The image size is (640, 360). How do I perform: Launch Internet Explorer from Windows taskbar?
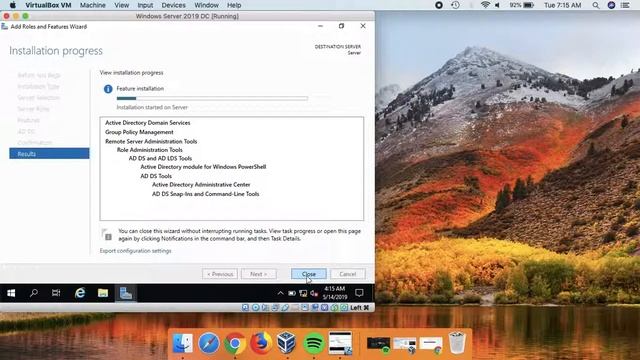(80, 293)
